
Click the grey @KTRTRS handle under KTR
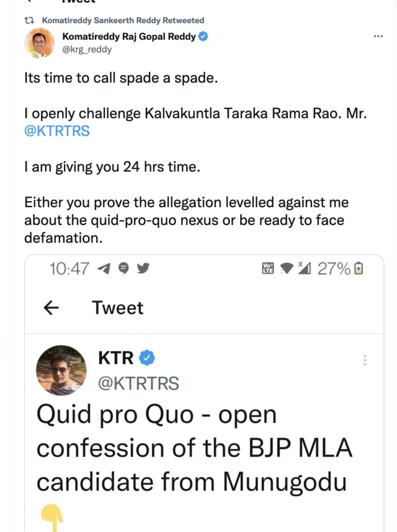pos(138,384)
